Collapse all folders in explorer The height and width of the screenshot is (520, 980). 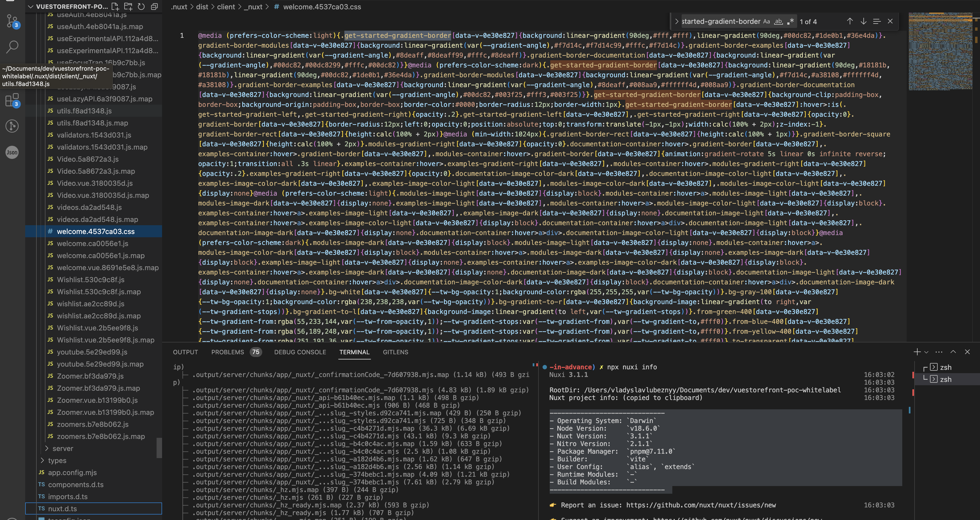point(154,7)
